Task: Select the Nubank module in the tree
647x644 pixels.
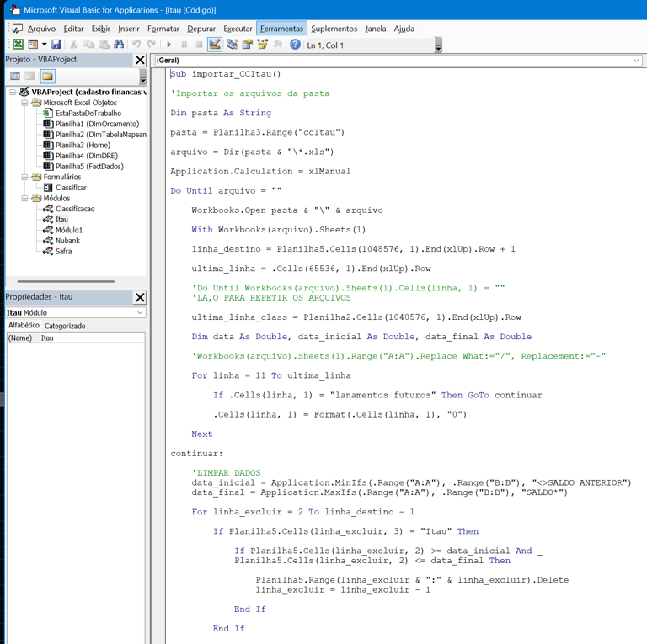Action: (67, 241)
